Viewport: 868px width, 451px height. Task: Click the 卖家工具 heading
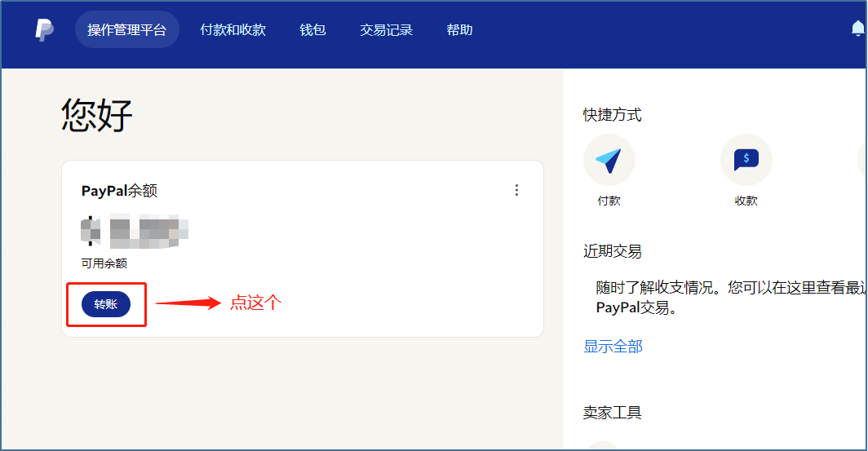[612, 413]
